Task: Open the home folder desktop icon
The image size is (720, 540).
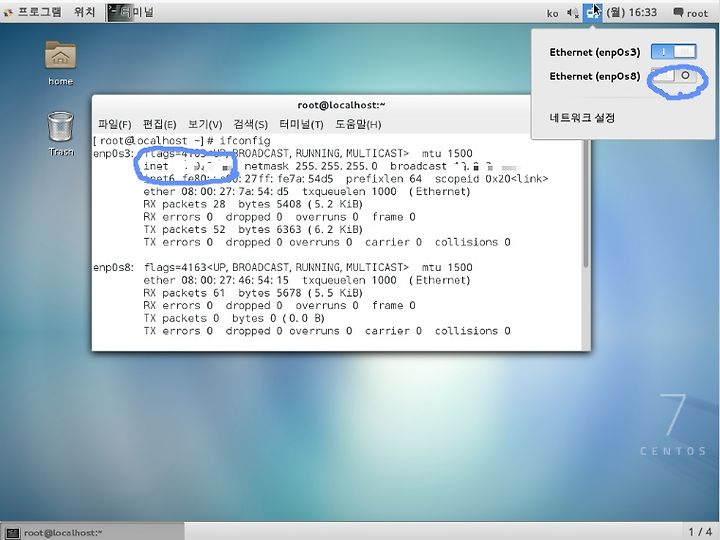Action: tap(61, 63)
